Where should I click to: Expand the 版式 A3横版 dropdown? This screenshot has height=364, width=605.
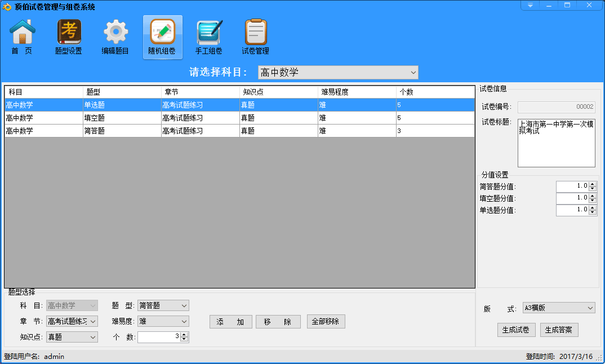590,308
